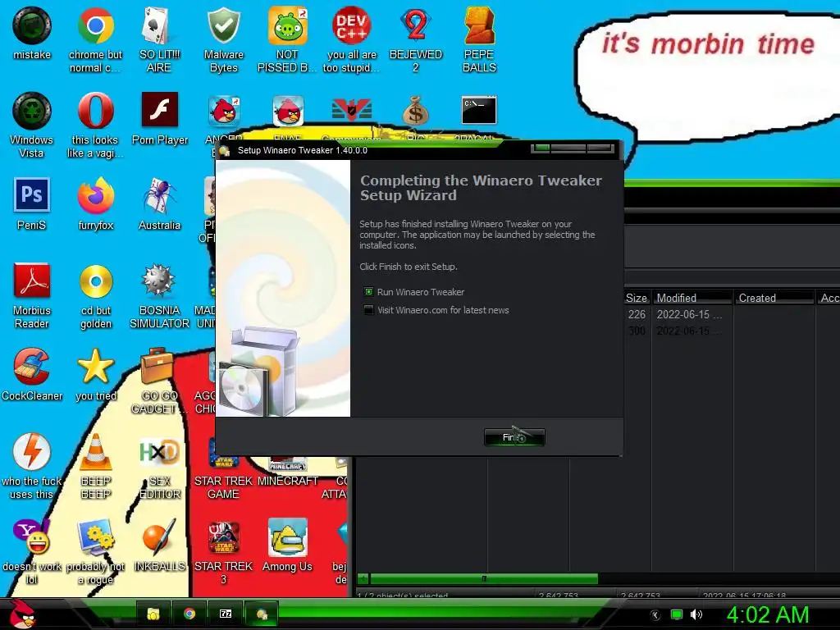
Task: Switch to the Winaero setup taskbar button
Action: click(x=262, y=614)
